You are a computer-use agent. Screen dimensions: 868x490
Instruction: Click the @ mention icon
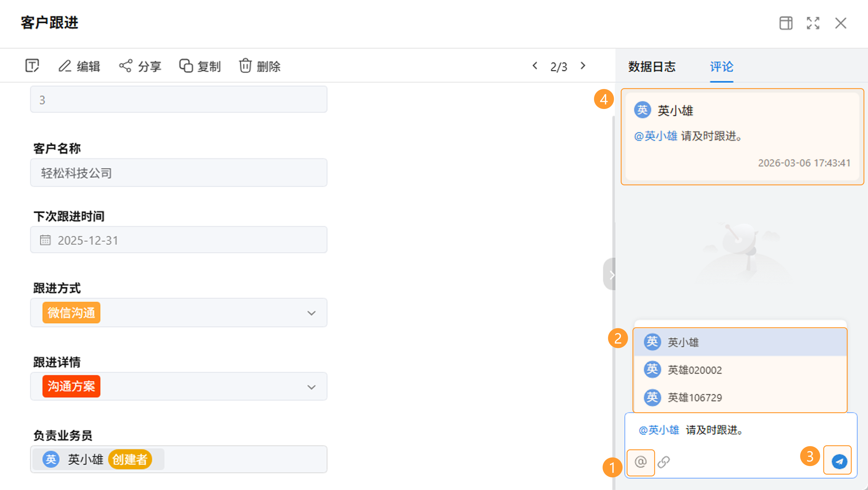coord(641,462)
